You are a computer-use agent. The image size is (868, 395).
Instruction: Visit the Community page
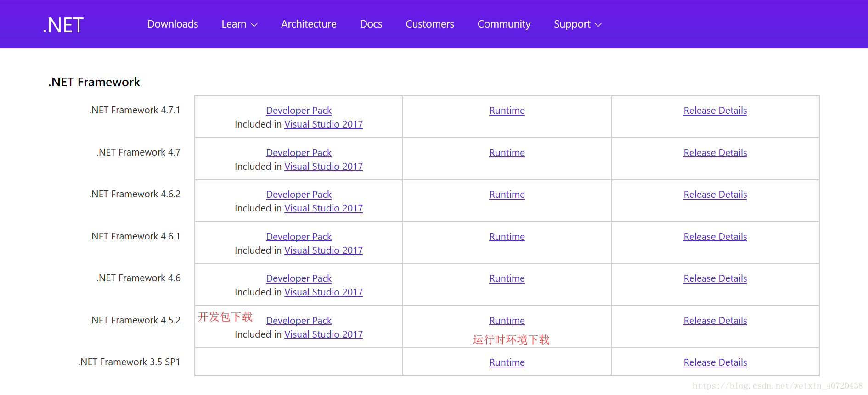click(x=504, y=24)
